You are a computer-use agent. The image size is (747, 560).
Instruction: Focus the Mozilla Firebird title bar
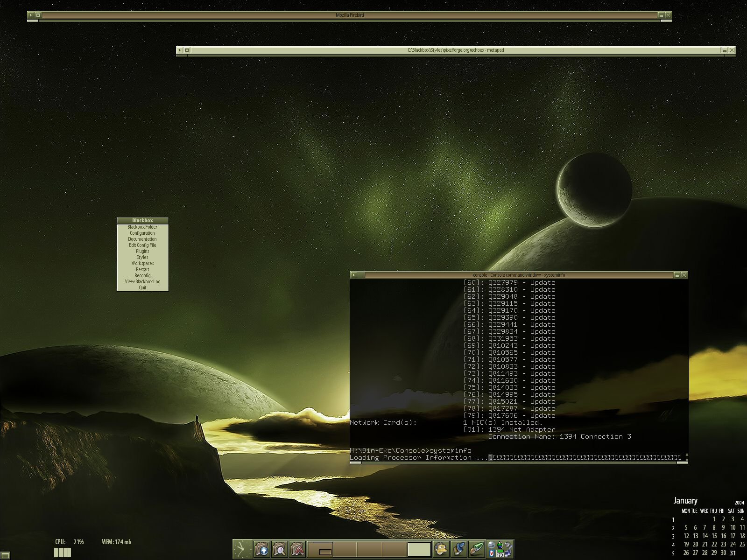(x=350, y=15)
